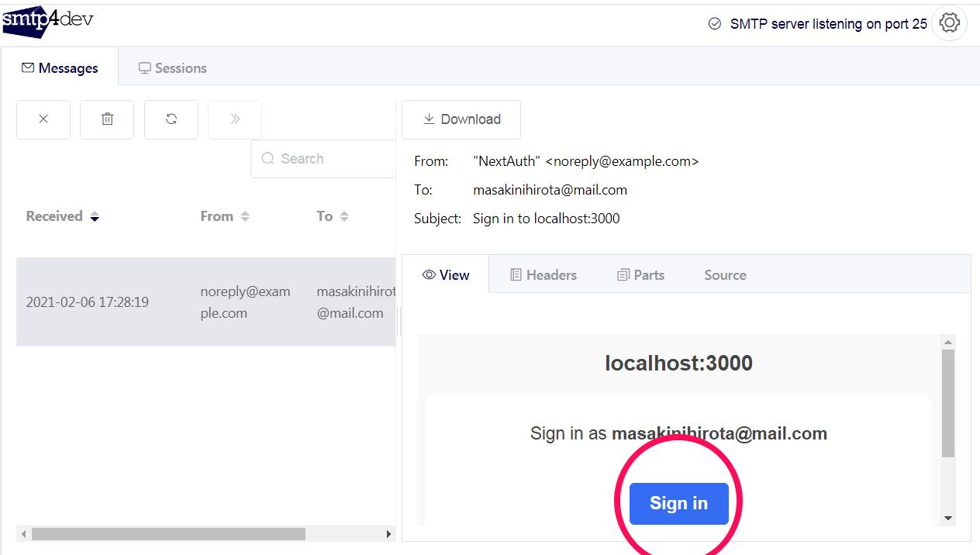Click the SMTP server status checkmark icon

tap(714, 24)
